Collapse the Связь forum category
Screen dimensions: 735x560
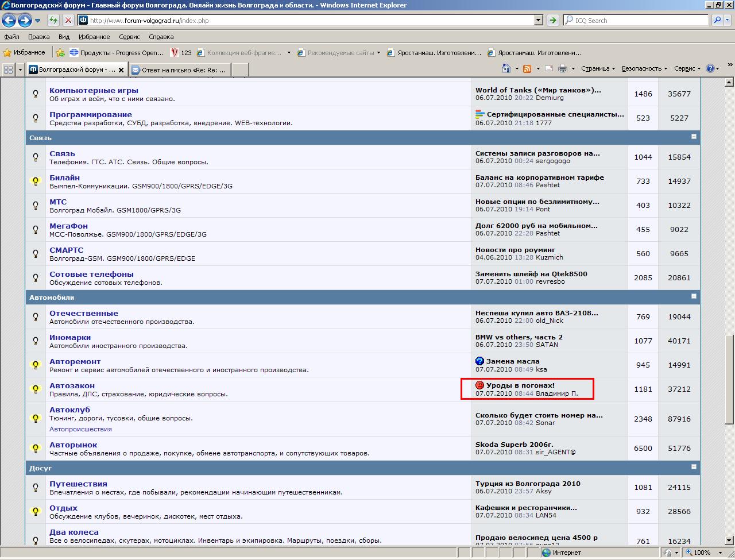pos(694,137)
